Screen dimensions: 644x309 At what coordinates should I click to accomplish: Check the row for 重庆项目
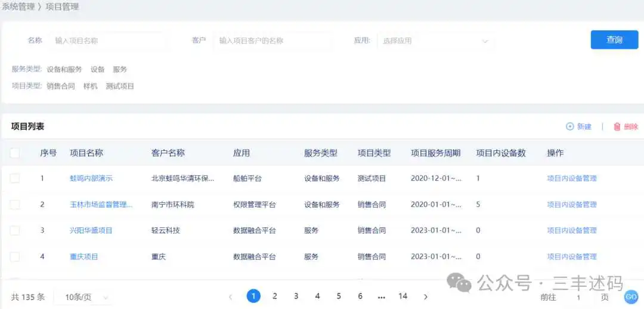click(x=15, y=257)
